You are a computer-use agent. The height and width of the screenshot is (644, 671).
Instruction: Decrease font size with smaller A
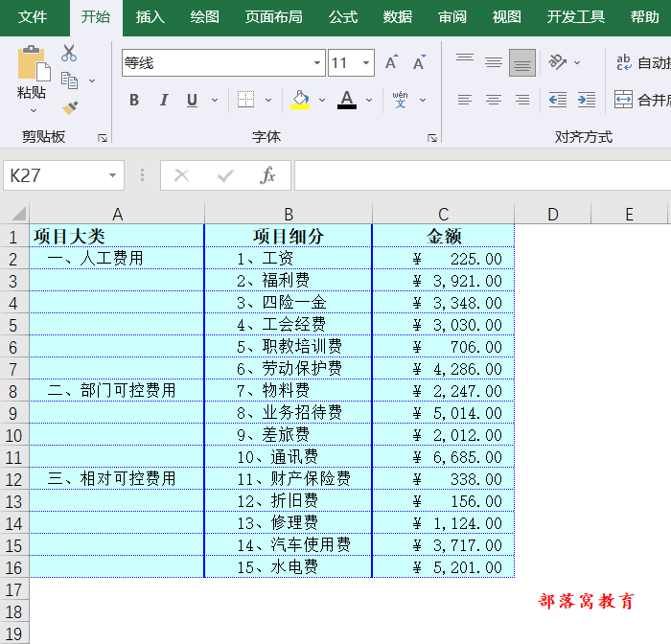click(x=420, y=63)
